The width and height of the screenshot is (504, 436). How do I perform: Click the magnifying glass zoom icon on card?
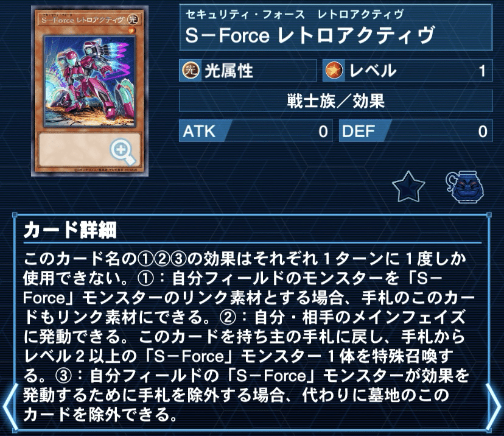(x=123, y=152)
